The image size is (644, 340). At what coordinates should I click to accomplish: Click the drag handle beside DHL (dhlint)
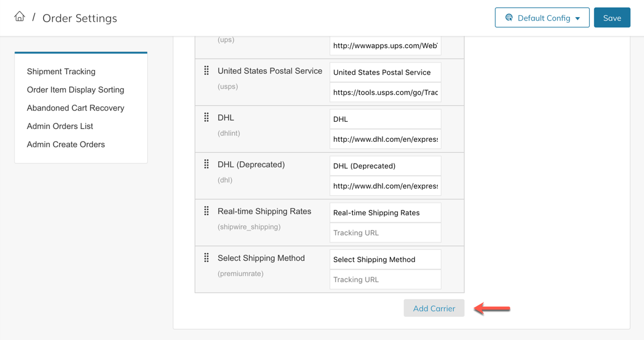click(x=207, y=117)
